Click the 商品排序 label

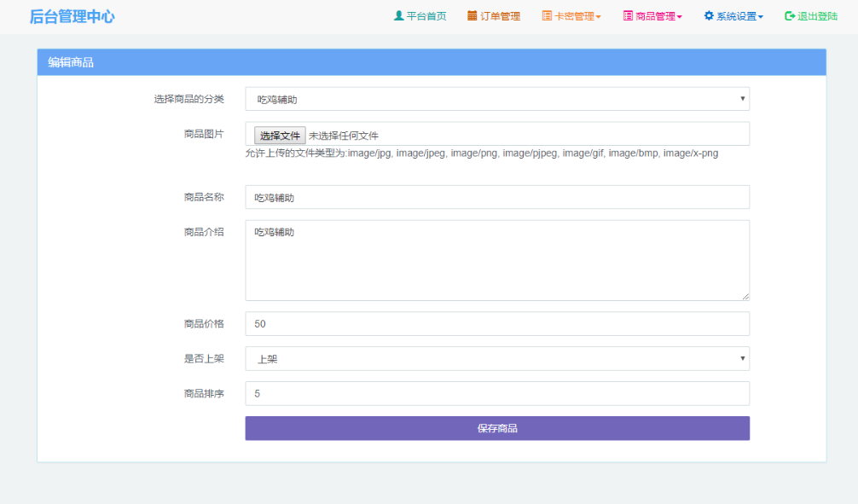(204, 393)
